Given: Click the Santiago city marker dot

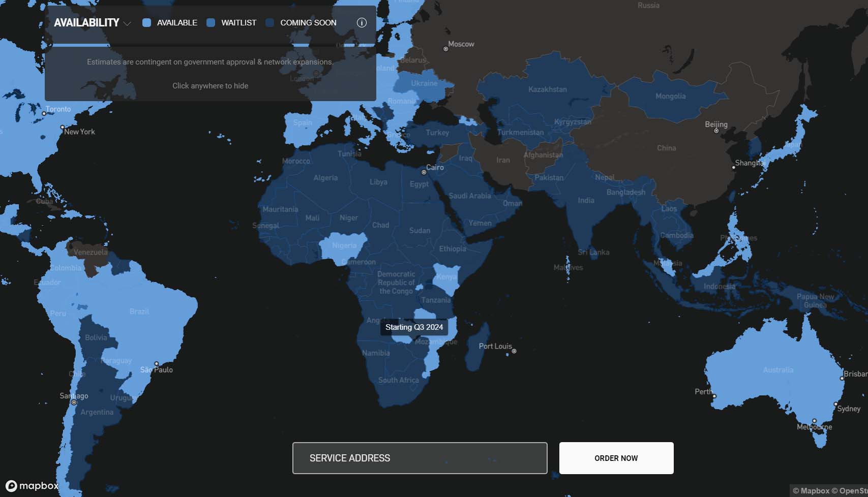Looking at the screenshot, I should pyautogui.click(x=74, y=402).
